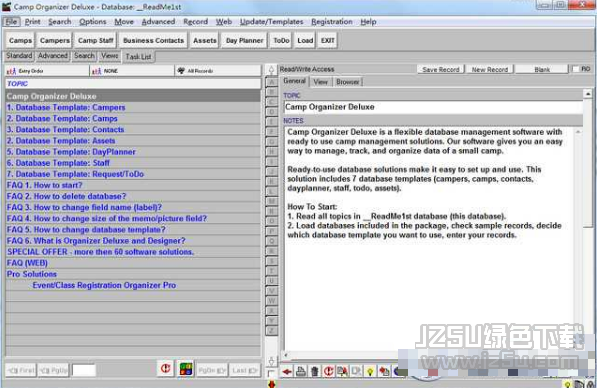
Task: Click letter Z in the alphabet index
Action: (x=271, y=331)
